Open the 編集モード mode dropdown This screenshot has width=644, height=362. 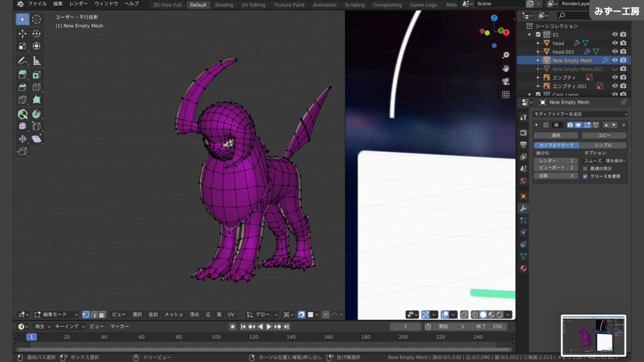click(56, 315)
